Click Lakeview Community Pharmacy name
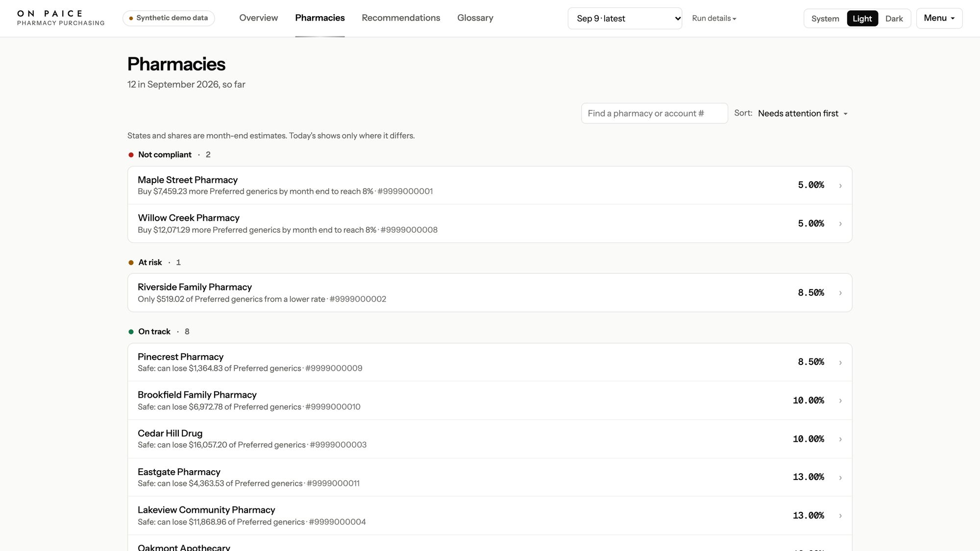 (x=206, y=510)
